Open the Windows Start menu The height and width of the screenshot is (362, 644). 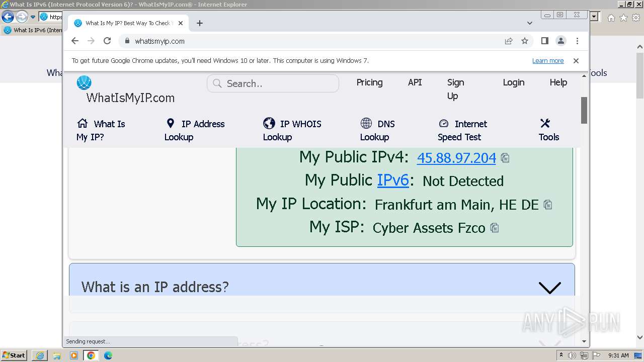(14, 355)
